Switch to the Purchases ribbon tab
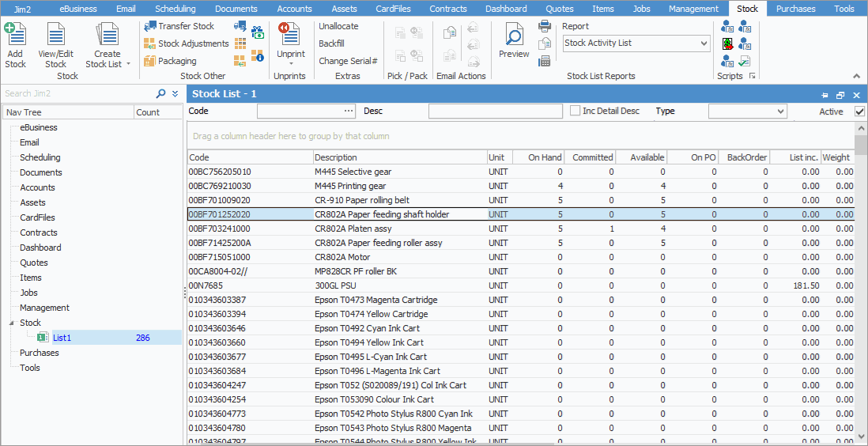 pyautogui.click(x=795, y=9)
